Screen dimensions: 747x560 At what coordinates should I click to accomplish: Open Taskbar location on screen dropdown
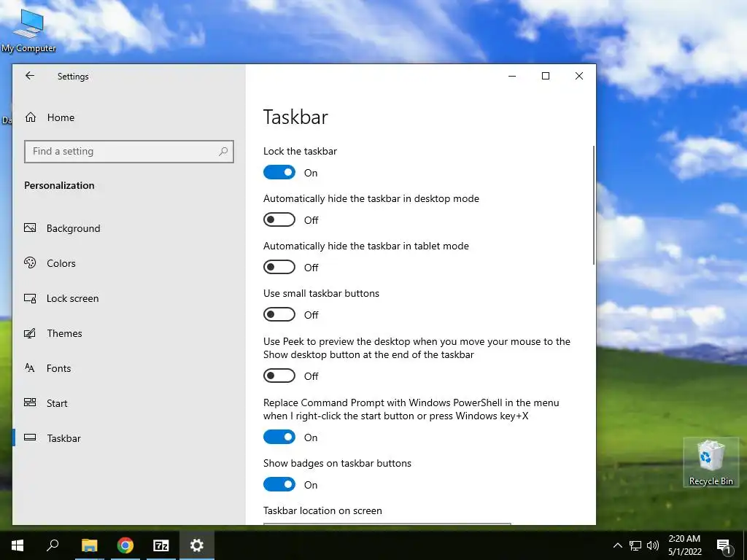coord(387,524)
